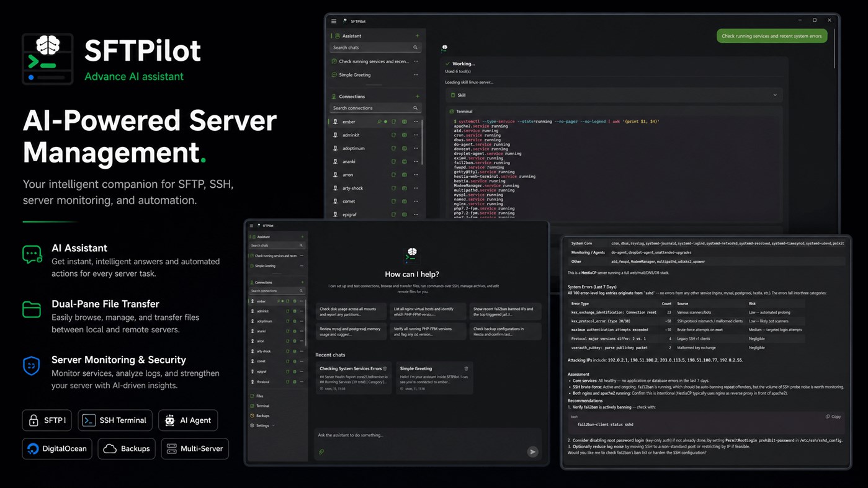Open the Terminal section in sidebar
The image size is (868, 488).
[x=263, y=406]
